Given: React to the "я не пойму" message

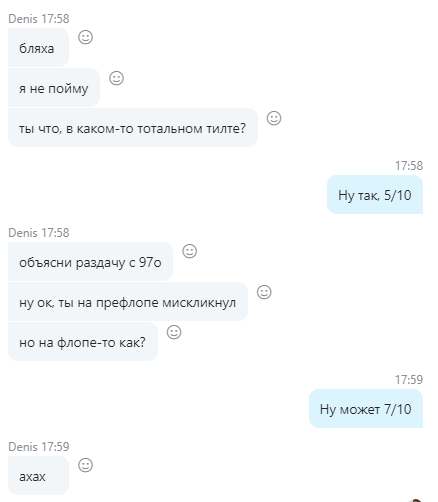Looking at the screenshot, I should click(116, 78).
